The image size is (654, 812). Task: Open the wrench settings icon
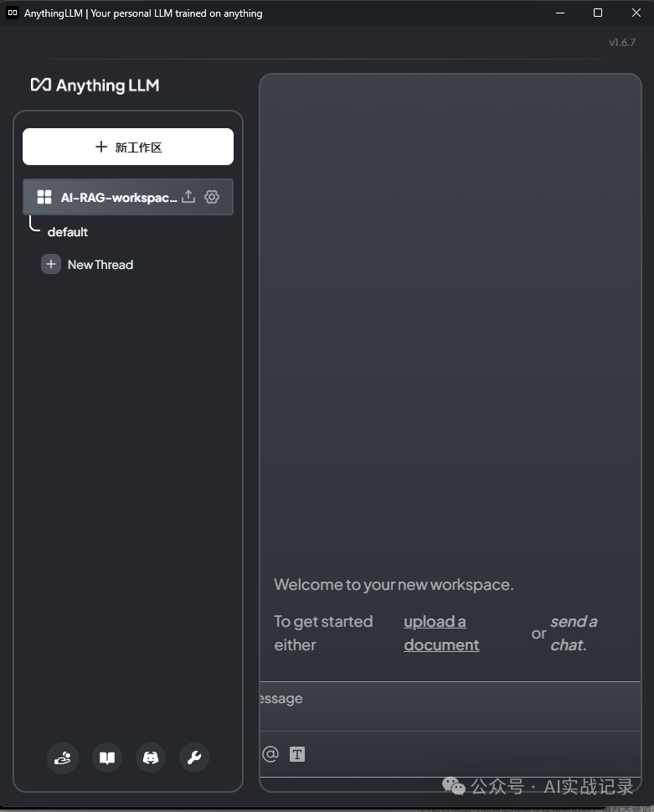194,758
